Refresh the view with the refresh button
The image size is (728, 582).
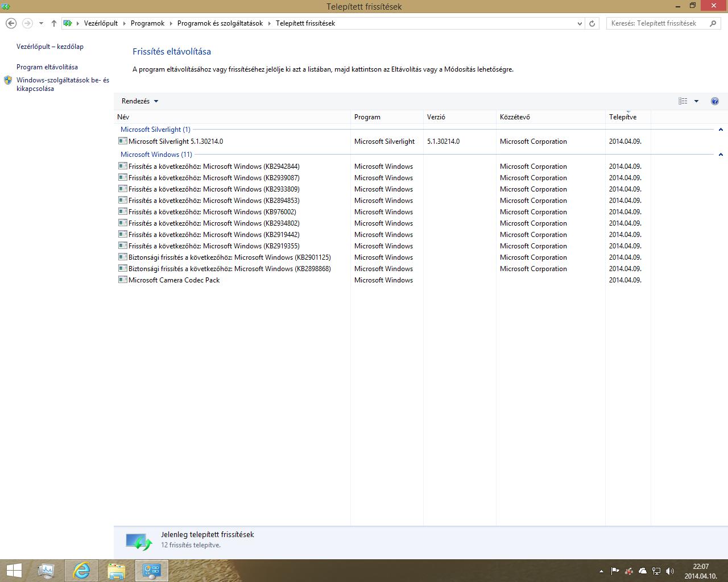592,23
